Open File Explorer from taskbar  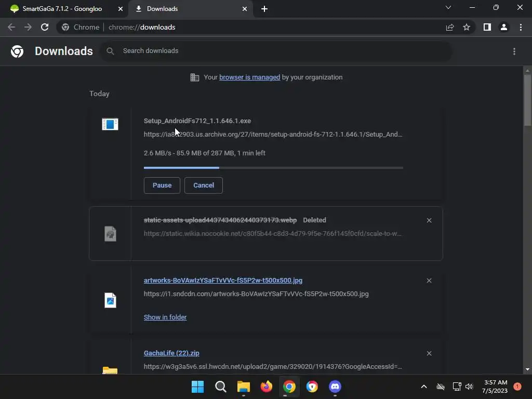coord(244,387)
